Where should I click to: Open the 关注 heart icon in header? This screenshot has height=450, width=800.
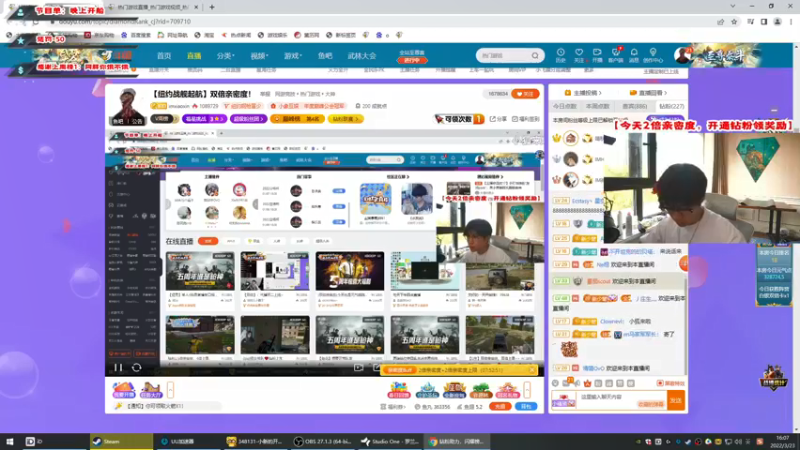579,55
